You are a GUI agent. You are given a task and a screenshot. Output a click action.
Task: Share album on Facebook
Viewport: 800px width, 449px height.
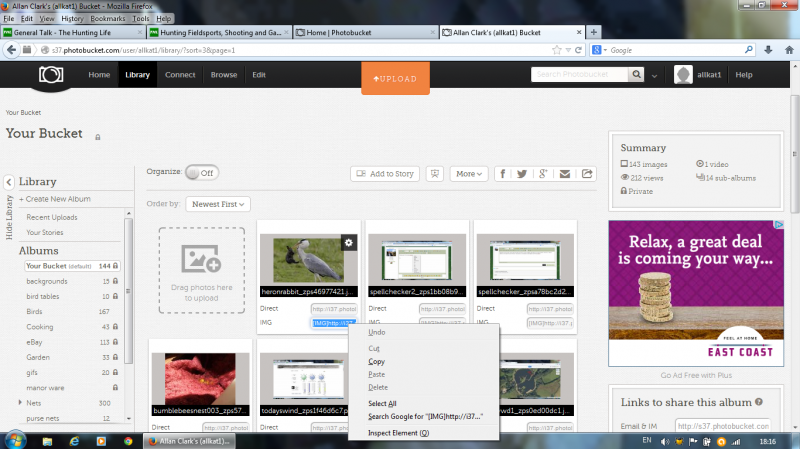click(501, 174)
